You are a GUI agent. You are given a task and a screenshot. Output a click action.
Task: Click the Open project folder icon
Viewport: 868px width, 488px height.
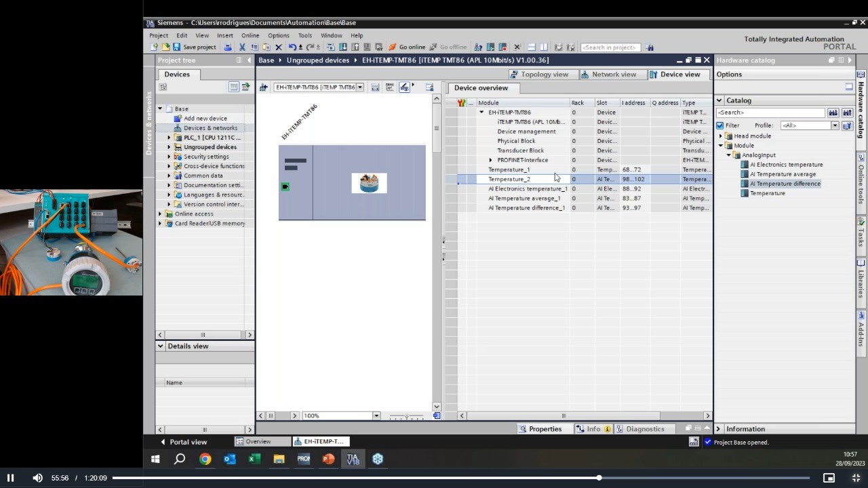pyautogui.click(x=165, y=47)
